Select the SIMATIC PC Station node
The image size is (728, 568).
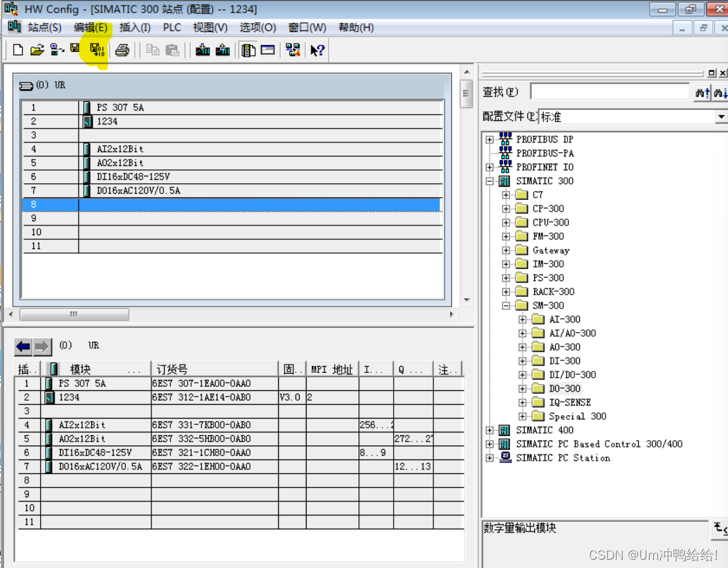(563, 458)
